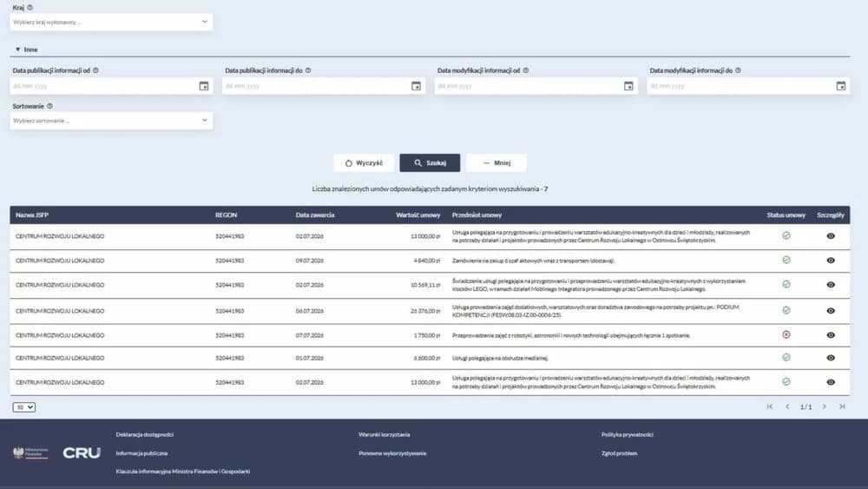Click help icon next to Sortowanie label
Image resolution: width=868 pixels, height=489 pixels.
49,106
